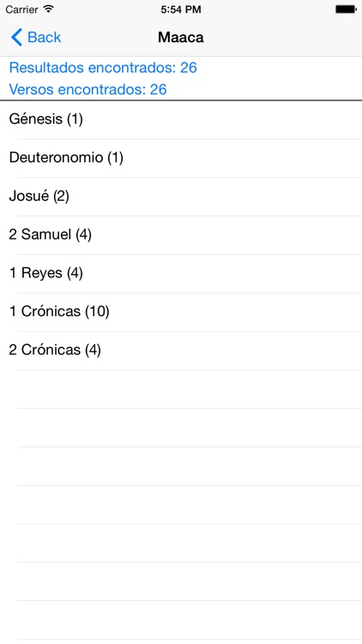This screenshot has width=362, height=644.
Task: Tap Resultados encontrados: 26 text
Action: click(x=103, y=67)
